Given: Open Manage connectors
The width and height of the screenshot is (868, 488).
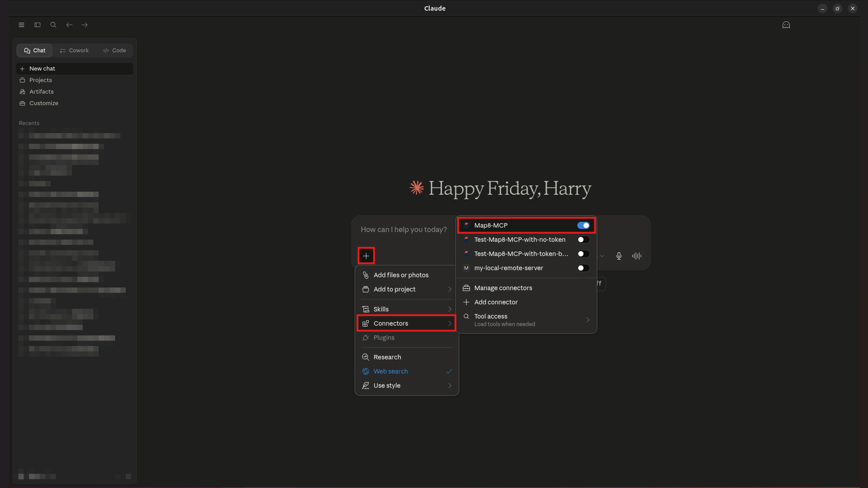Looking at the screenshot, I should (526, 288).
